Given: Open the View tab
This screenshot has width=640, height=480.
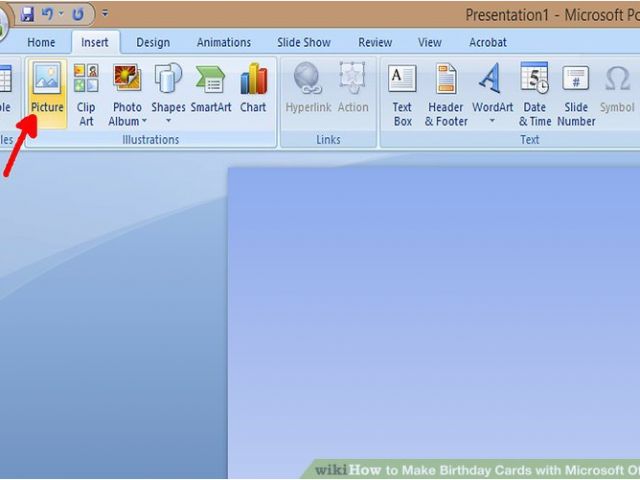Looking at the screenshot, I should (x=430, y=42).
